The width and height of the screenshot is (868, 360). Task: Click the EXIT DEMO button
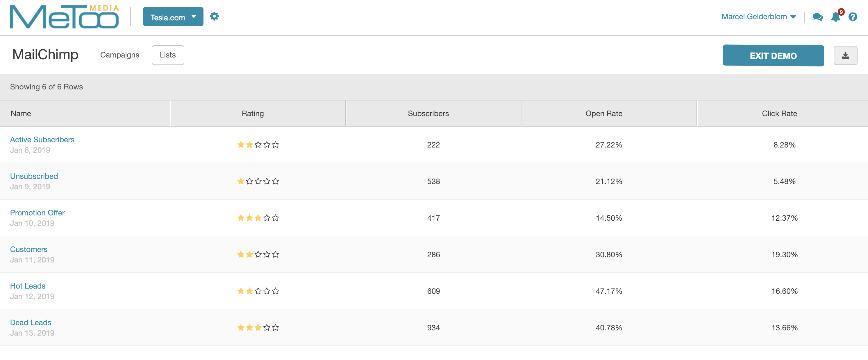tap(773, 55)
